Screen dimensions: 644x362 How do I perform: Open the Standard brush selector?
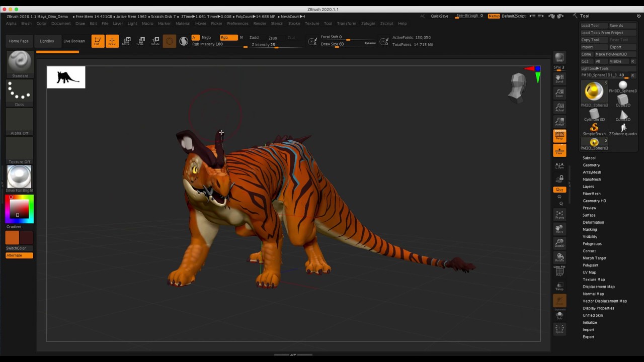click(20, 64)
